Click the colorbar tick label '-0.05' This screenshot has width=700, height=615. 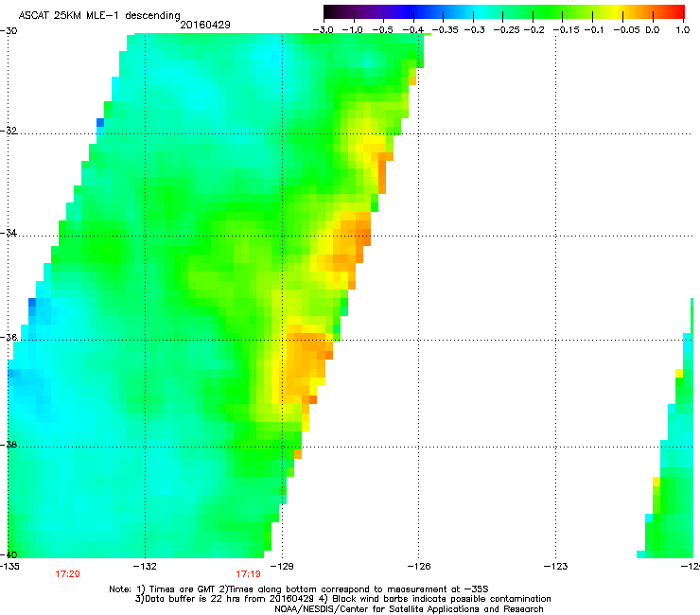627,30
